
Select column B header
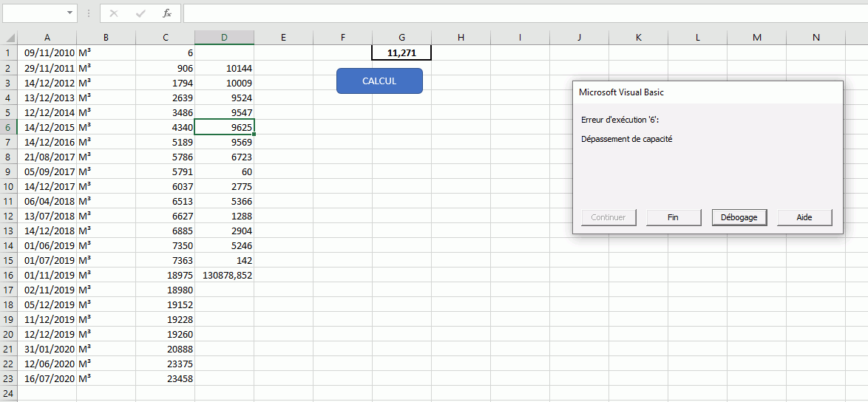click(x=106, y=38)
